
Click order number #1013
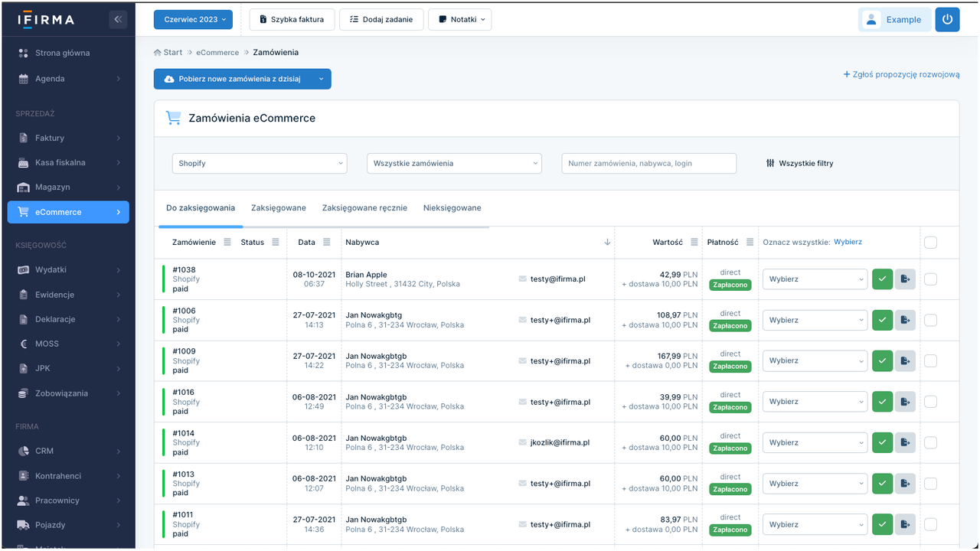(183, 474)
